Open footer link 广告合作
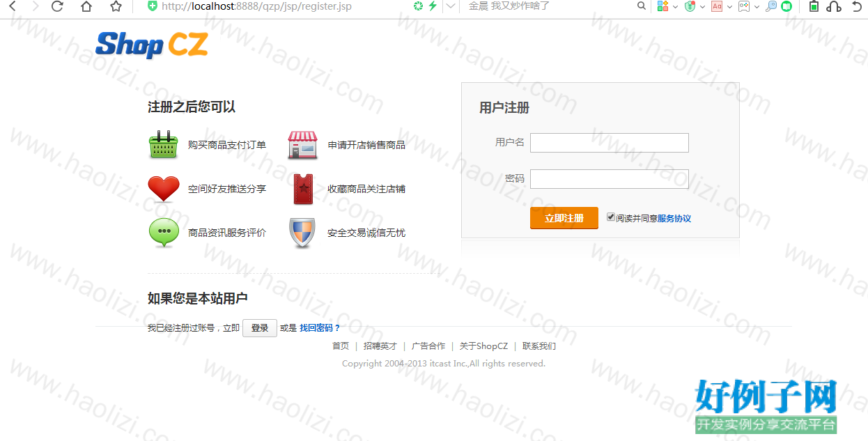Viewport: 868px width, 441px height. click(x=428, y=346)
